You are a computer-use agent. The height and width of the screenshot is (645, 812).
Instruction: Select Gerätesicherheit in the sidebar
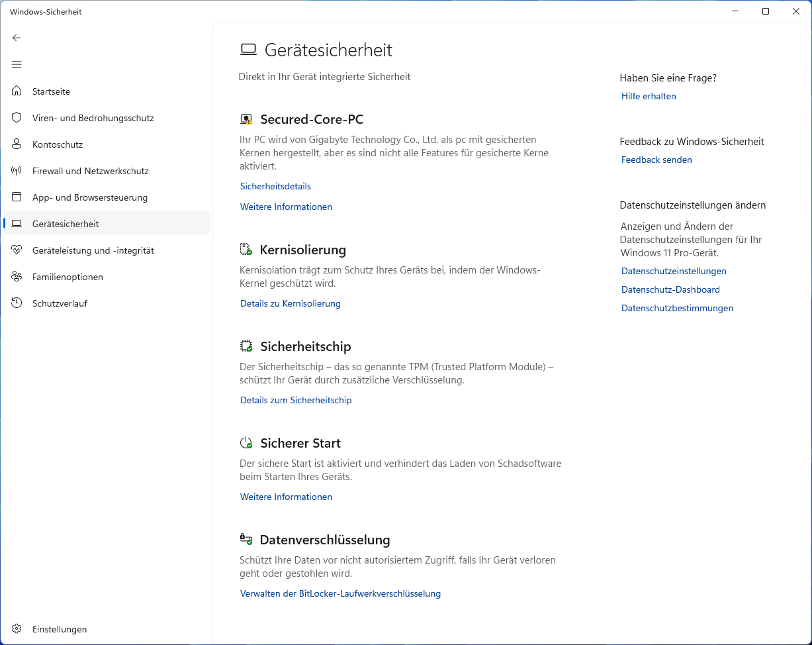coord(66,224)
